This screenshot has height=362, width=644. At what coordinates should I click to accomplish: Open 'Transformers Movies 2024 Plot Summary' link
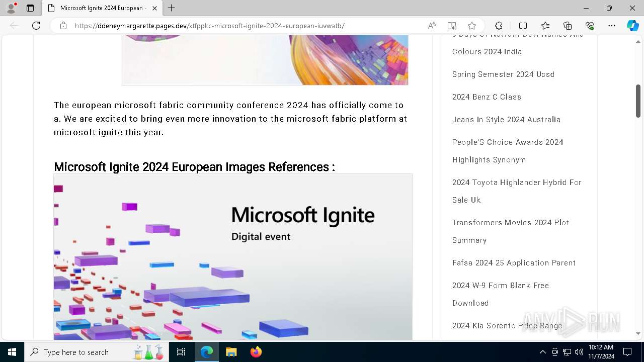(x=511, y=231)
